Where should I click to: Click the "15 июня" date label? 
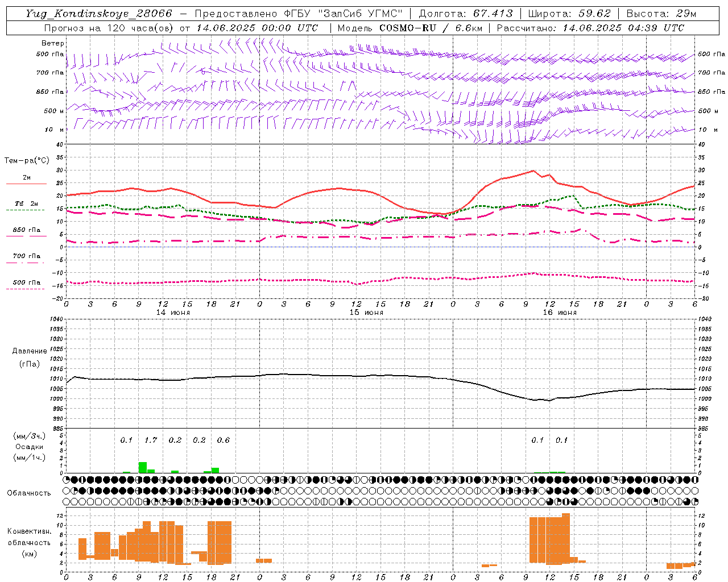(366, 313)
